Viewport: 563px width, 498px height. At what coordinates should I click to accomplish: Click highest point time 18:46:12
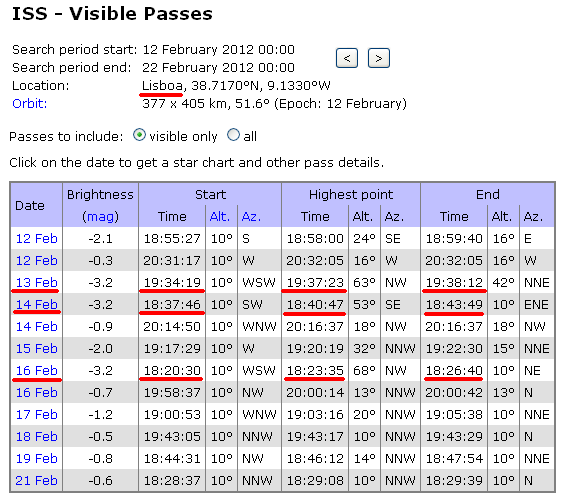[315, 459]
